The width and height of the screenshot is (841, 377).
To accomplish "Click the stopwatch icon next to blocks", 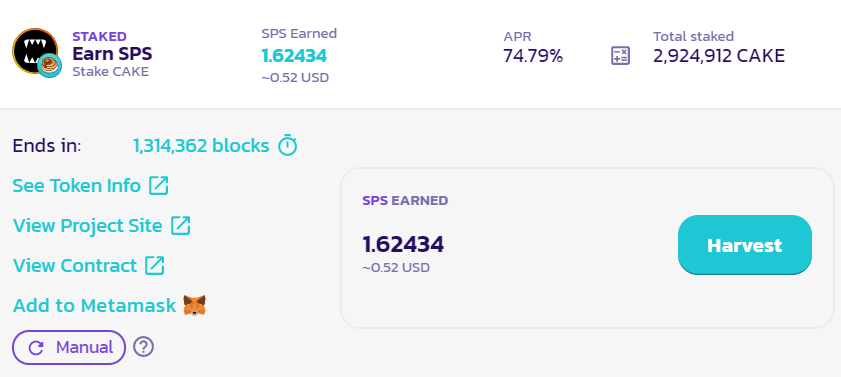I will tap(287, 145).
